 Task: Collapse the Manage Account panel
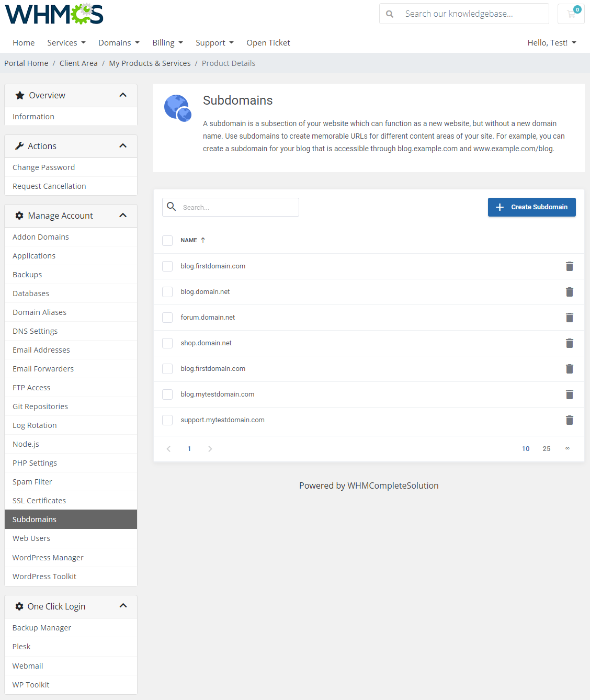click(123, 216)
